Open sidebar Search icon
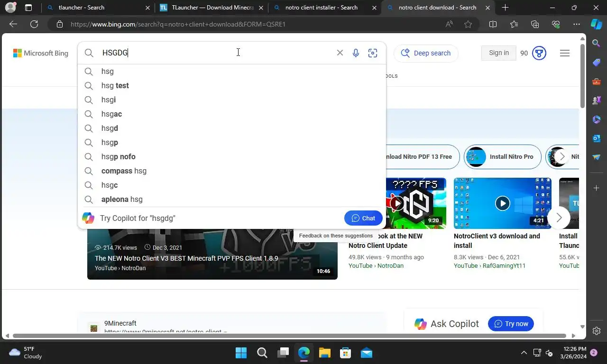This screenshot has height=364, width=607. tap(597, 44)
